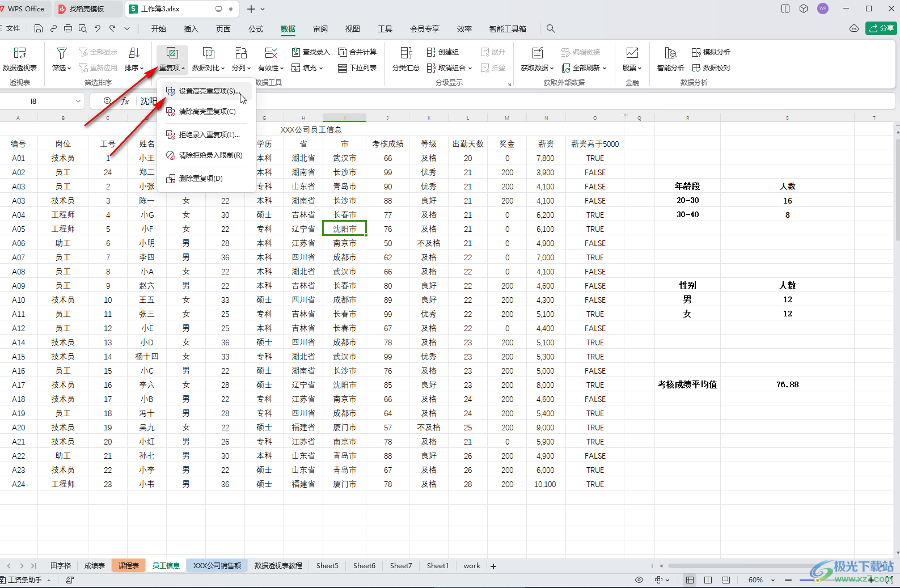Expand the Duplicates (重复项) dropdown
The width and height of the screenshot is (900, 588).
click(x=172, y=68)
